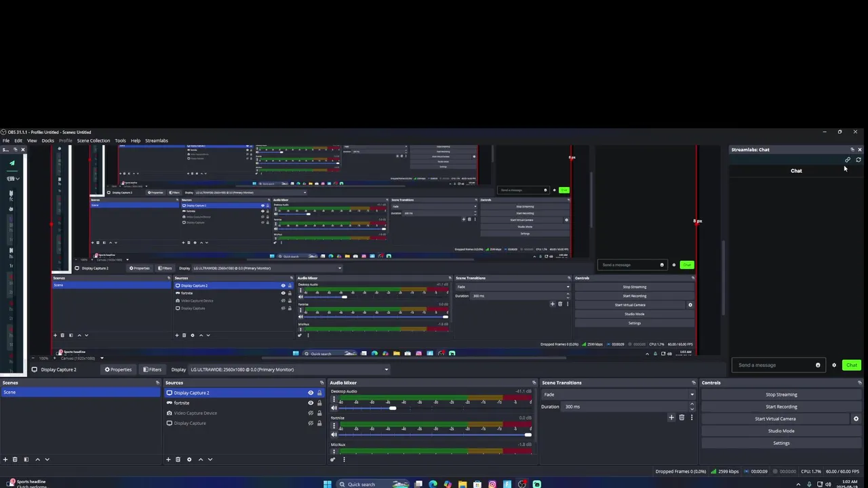
Task: Open advanced audio properties gears icon
Action: pos(333,460)
